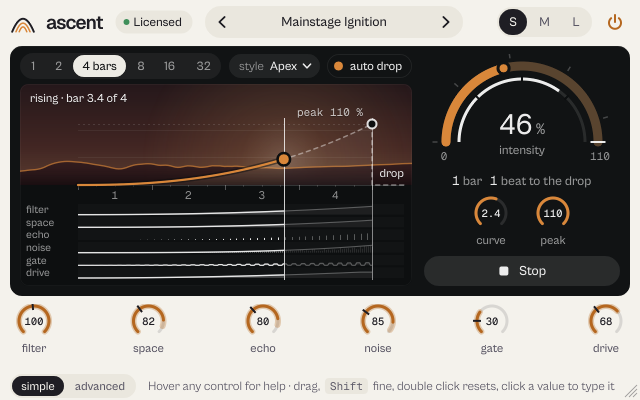Click the Licensed status badge

pos(154,22)
